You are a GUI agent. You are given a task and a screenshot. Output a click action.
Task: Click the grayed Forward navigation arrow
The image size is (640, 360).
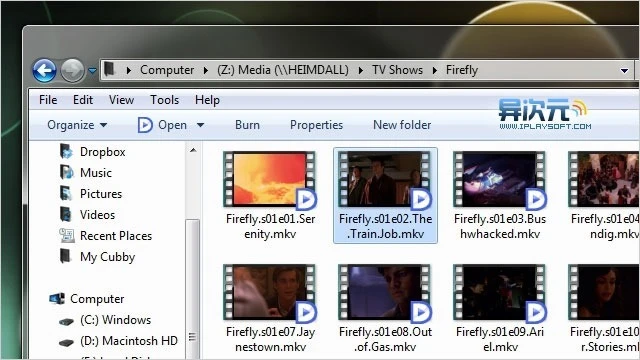[72, 70]
